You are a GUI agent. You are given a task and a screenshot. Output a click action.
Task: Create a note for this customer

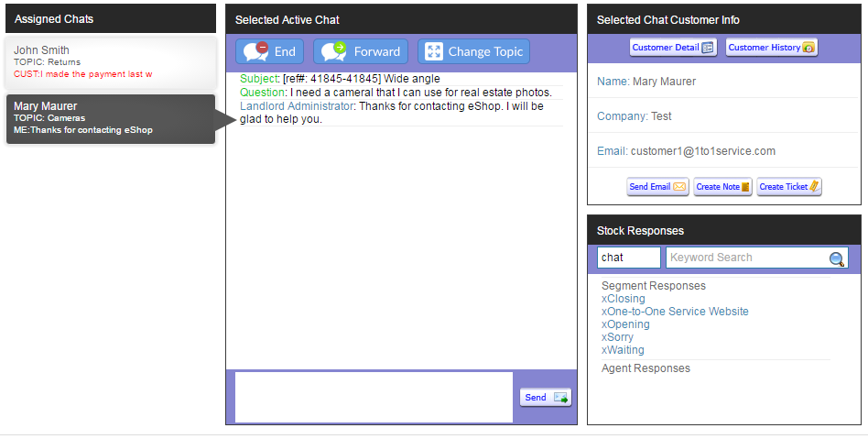tap(722, 187)
